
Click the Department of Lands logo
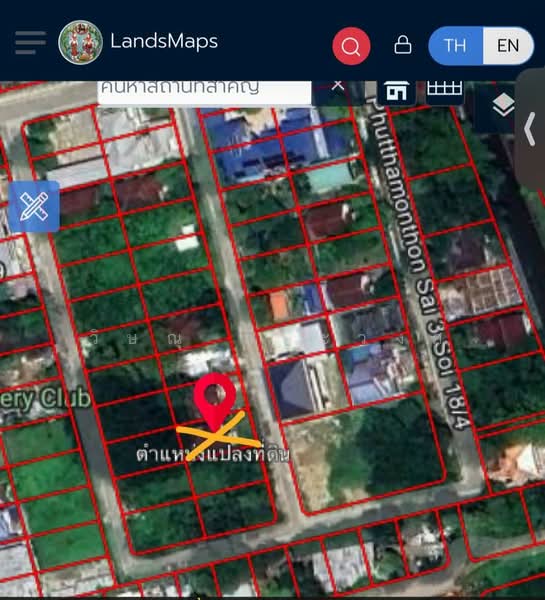[80, 42]
